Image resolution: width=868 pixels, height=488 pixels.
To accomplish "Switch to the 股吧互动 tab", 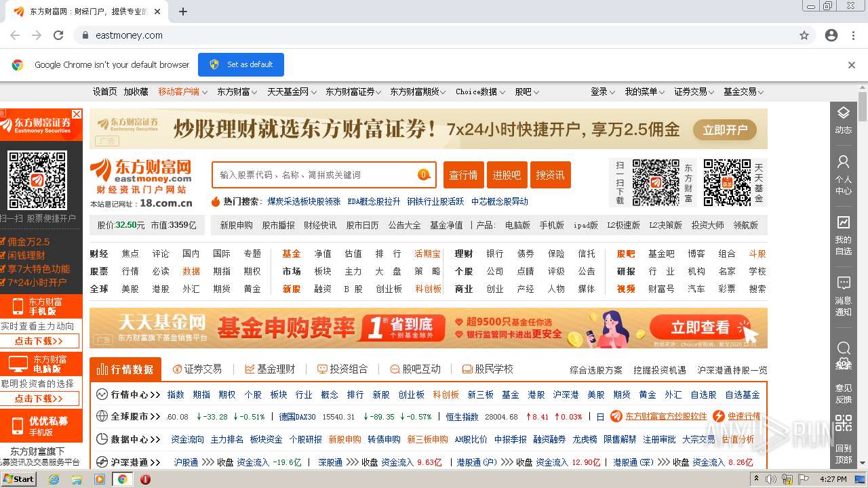I will pos(416,369).
